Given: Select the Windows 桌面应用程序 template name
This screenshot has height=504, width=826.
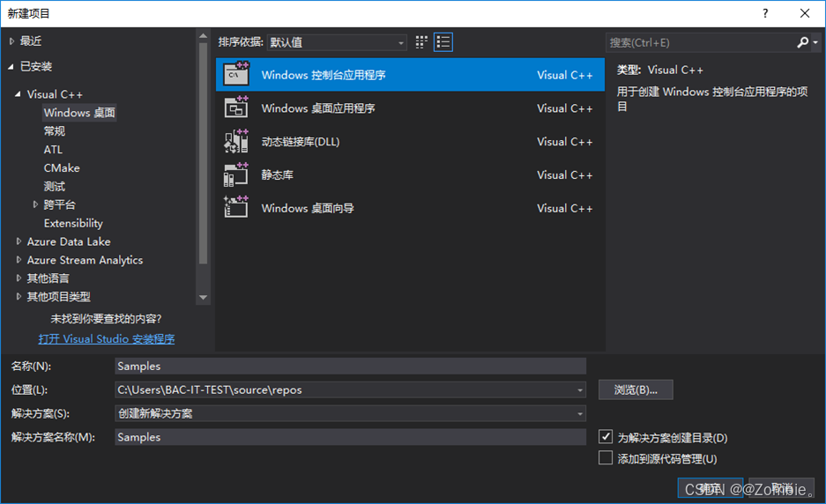Looking at the screenshot, I should pos(318,108).
